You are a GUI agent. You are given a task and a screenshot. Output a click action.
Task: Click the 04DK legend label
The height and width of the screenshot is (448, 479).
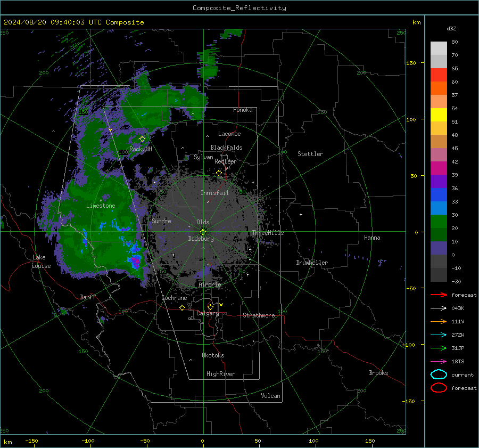click(x=458, y=308)
